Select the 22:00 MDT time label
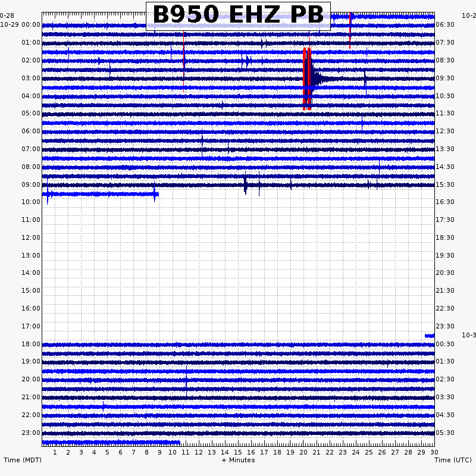 [x=31, y=415]
